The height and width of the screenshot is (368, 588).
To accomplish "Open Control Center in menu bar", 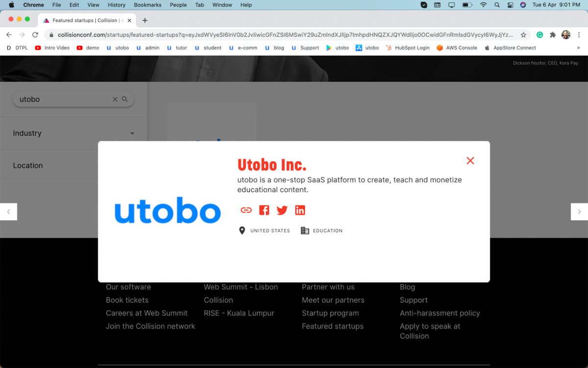I will pos(510,5).
